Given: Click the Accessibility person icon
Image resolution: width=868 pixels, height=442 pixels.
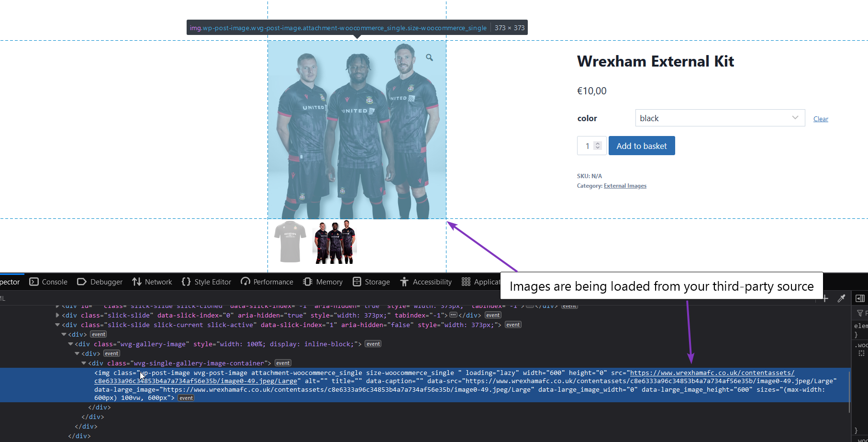Looking at the screenshot, I should [404, 282].
